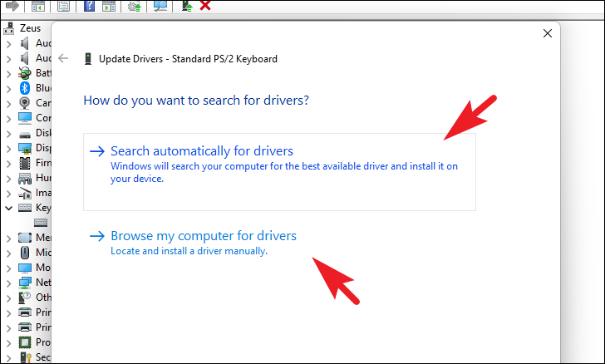Collapse the Keyboards tree category
The height and width of the screenshot is (364, 605).
8,208
